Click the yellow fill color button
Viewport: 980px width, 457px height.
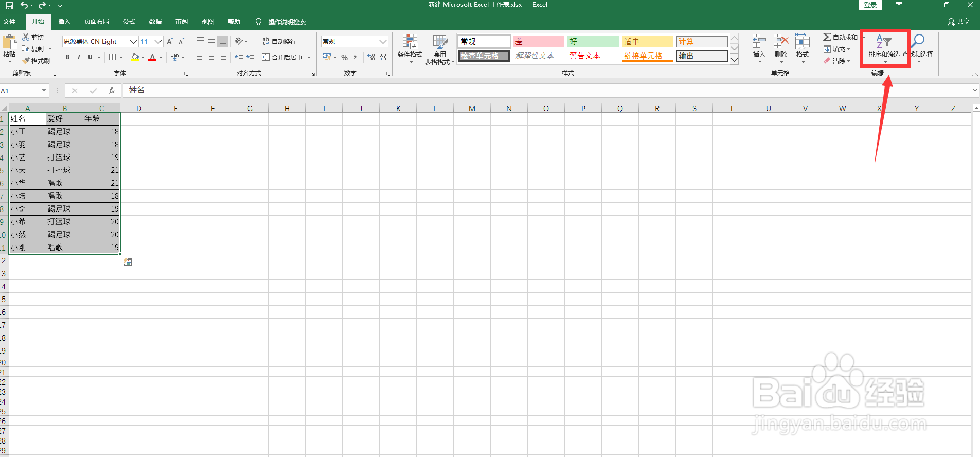coord(135,57)
